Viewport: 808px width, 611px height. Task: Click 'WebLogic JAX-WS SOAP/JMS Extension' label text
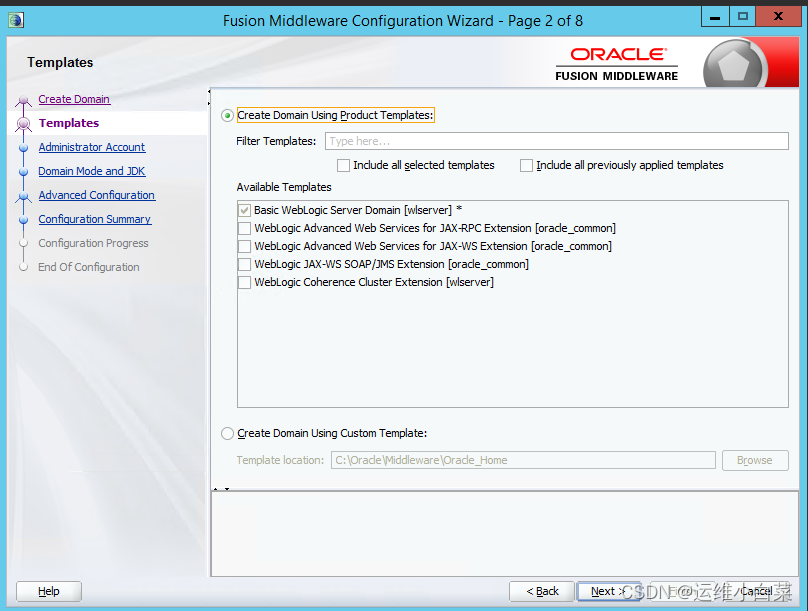tap(349, 264)
